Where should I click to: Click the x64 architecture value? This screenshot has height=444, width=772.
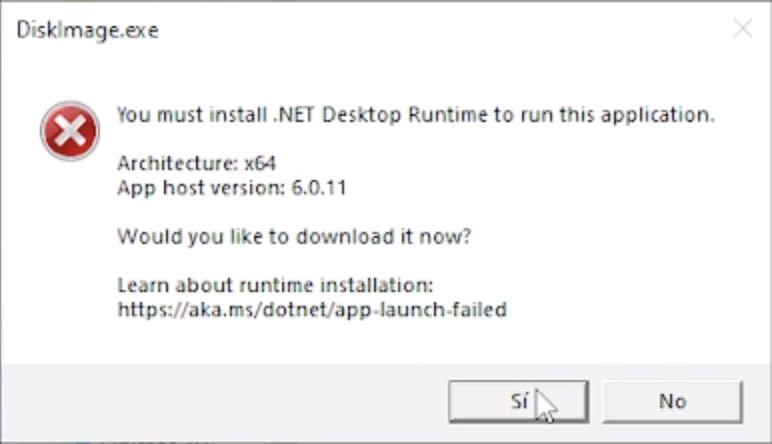coord(260,163)
